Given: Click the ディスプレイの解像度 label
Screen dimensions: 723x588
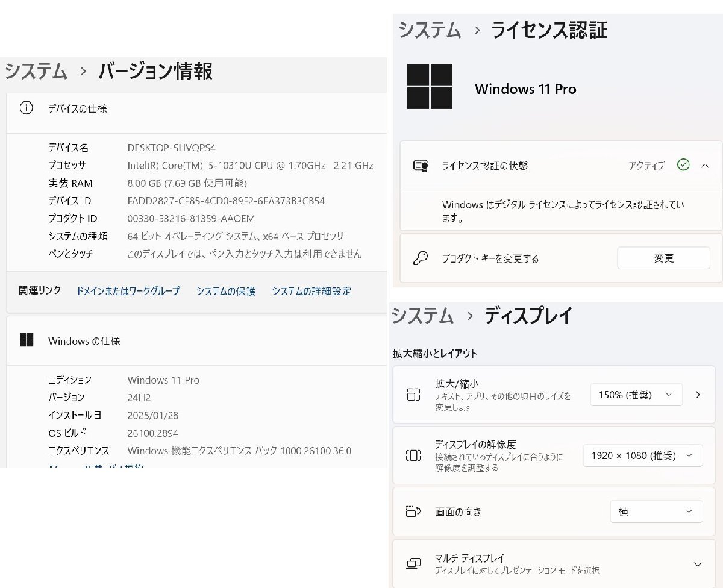Looking at the screenshot, I should coord(475,445).
